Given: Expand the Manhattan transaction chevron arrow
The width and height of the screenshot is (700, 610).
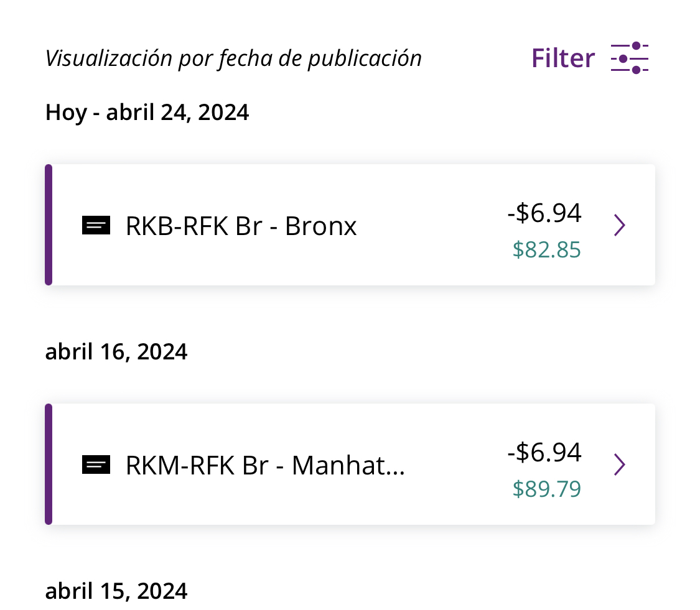Looking at the screenshot, I should [619, 464].
